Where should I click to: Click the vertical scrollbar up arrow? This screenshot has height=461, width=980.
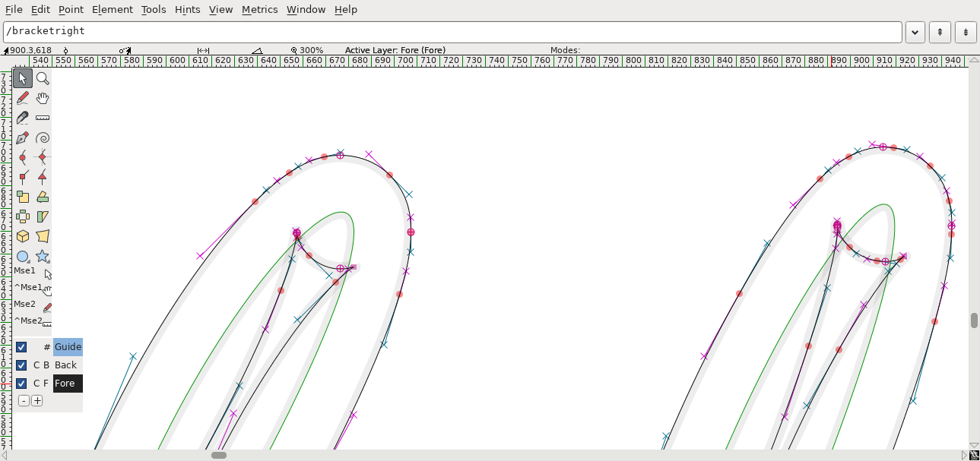coord(974,61)
